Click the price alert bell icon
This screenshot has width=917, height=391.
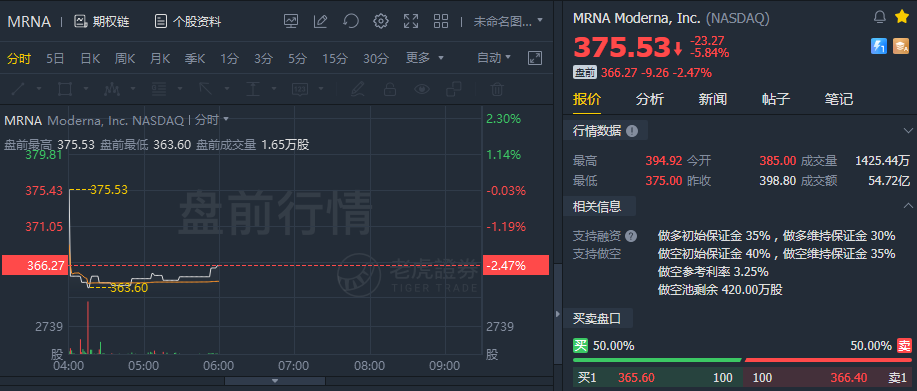(x=880, y=18)
